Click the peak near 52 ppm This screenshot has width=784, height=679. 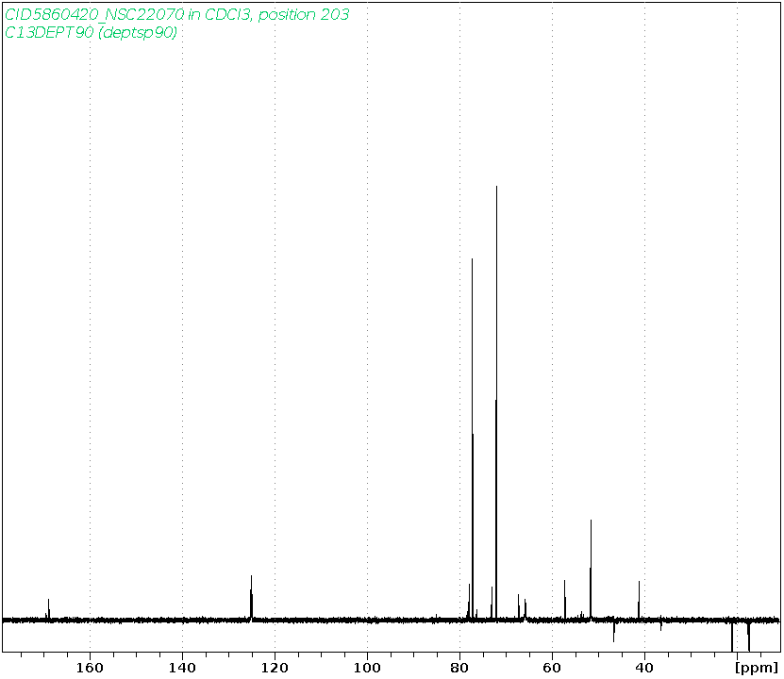click(591, 570)
